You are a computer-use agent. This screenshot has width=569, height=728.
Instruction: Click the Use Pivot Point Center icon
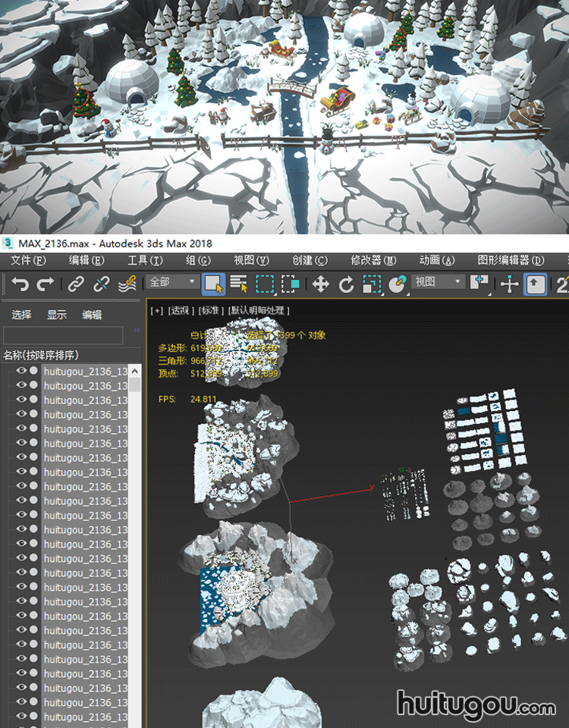pos(479,283)
